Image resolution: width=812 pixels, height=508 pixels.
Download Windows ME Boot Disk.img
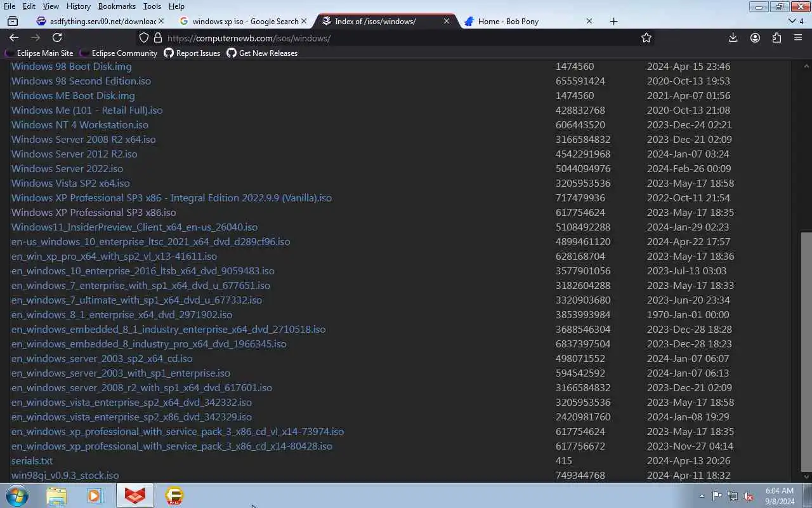[x=73, y=95]
